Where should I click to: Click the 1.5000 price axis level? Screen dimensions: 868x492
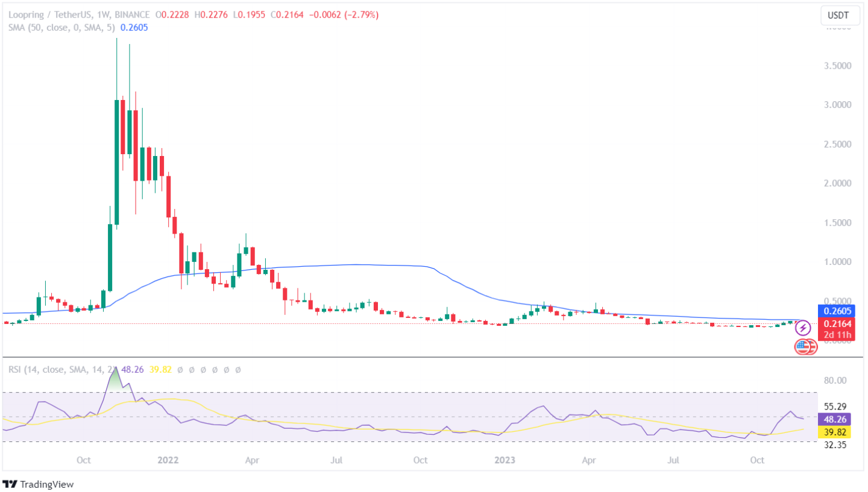point(838,223)
